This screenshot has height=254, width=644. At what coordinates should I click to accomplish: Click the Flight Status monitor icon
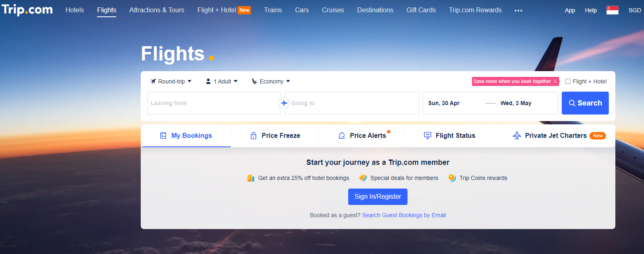(x=428, y=136)
